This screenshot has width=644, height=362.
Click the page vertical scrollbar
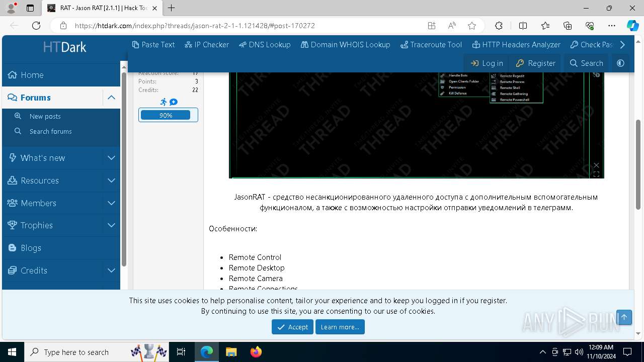coord(638,165)
